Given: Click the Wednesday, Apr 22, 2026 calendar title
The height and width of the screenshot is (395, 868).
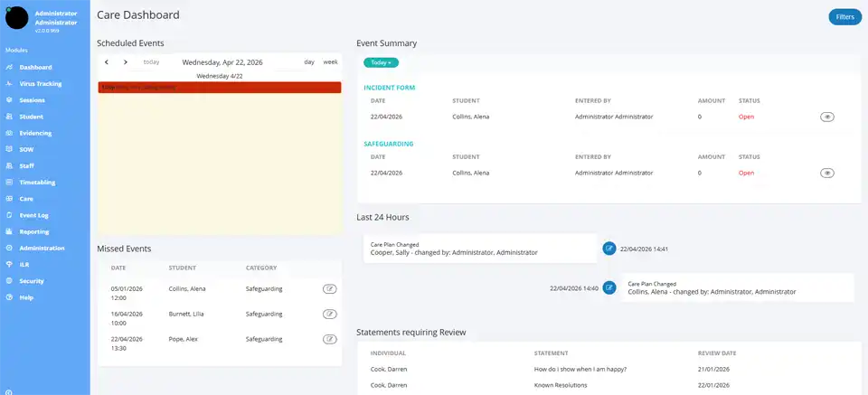Looking at the screenshot, I should click(x=222, y=62).
